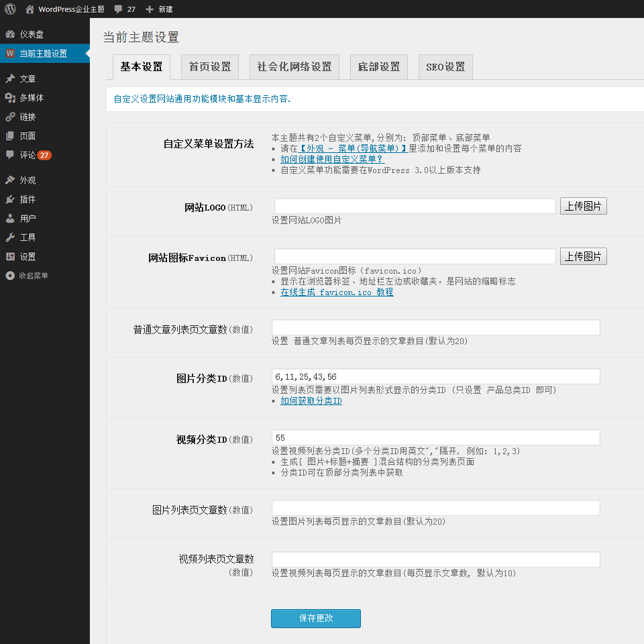The image size is (644, 644).
Task: Click the 图片分类ID field with 6,11,25,43,56
Action: click(436, 376)
